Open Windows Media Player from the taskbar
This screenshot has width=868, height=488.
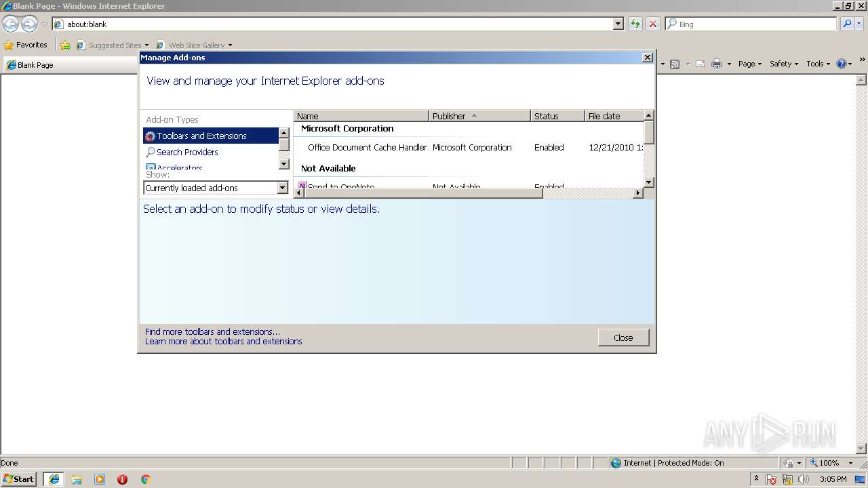(100, 479)
